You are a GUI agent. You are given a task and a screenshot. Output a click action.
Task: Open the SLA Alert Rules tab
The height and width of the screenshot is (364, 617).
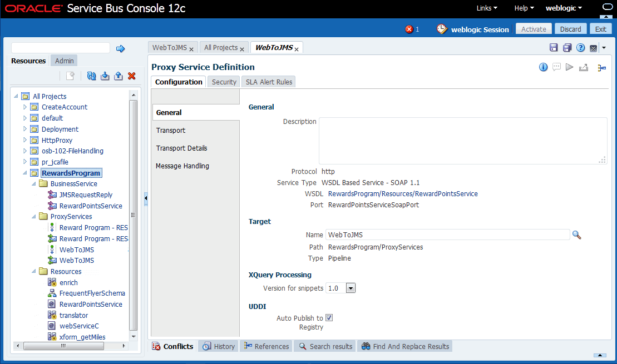(x=269, y=82)
